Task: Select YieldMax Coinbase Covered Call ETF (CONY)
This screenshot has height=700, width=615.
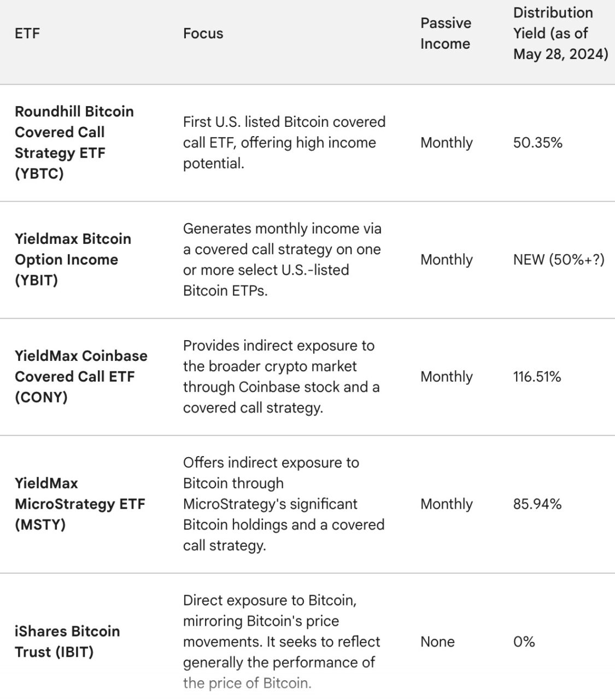Action: (x=81, y=376)
